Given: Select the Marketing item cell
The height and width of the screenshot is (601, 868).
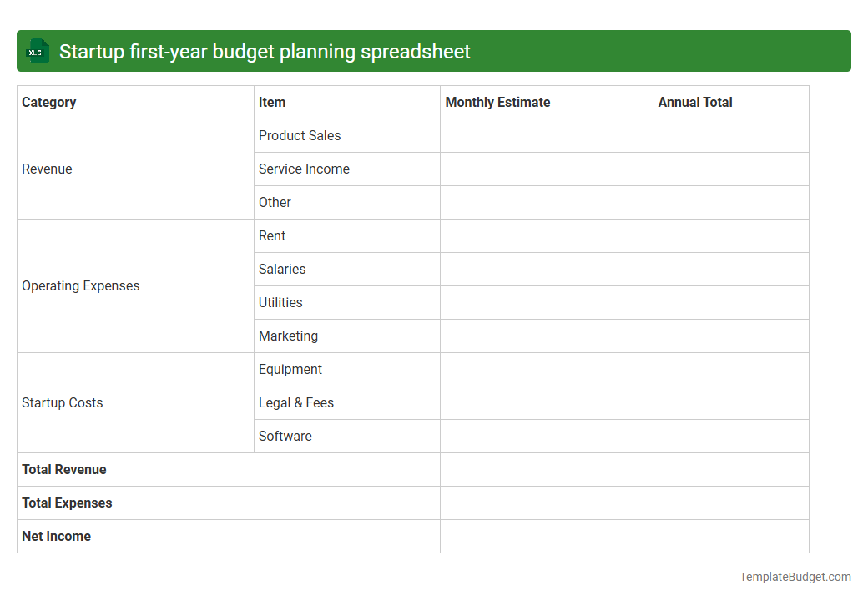Looking at the screenshot, I should (288, 336).
